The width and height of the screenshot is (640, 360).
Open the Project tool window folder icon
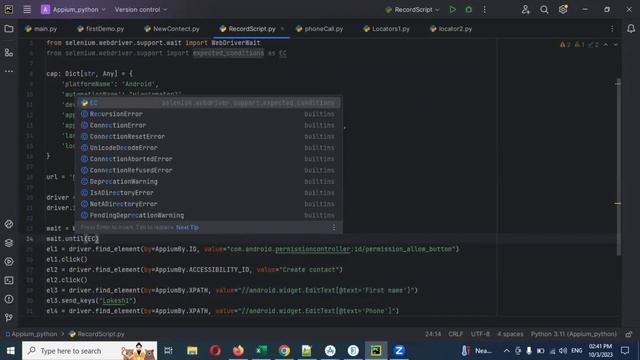point(9,29)
